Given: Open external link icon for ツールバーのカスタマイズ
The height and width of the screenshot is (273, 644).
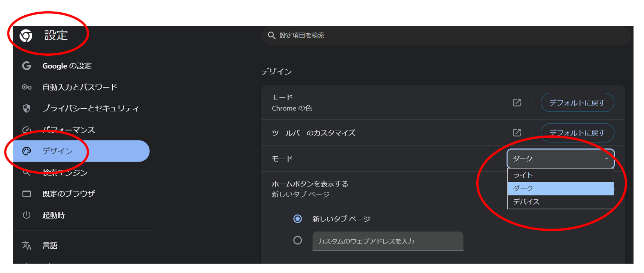Looking at the screenshot, I should coord(517,132).
